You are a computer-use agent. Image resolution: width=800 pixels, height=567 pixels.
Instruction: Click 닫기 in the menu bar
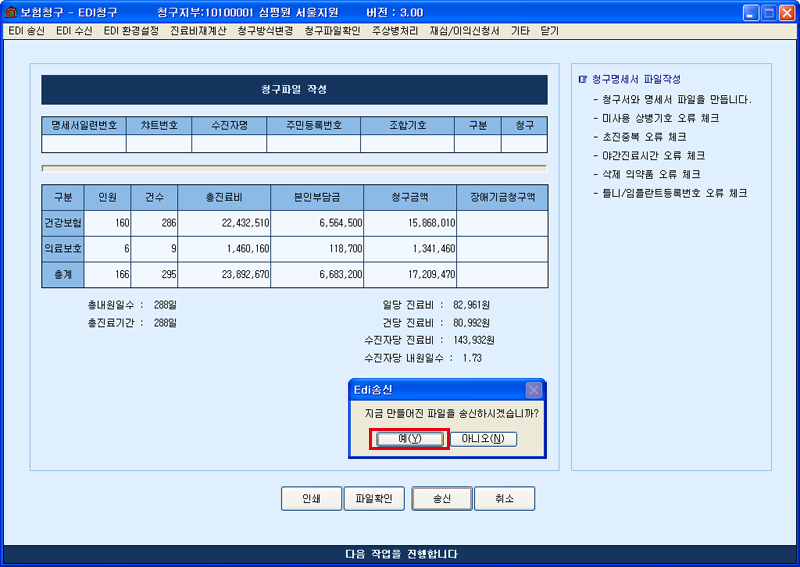click(550, 31)
